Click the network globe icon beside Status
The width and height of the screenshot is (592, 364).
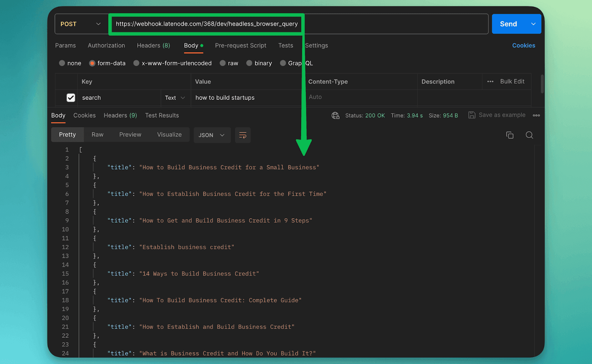[x=336, y=115]
